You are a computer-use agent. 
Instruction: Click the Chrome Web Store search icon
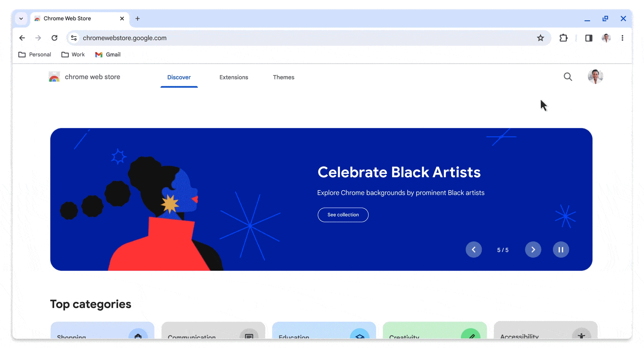[x=568, y=77]
